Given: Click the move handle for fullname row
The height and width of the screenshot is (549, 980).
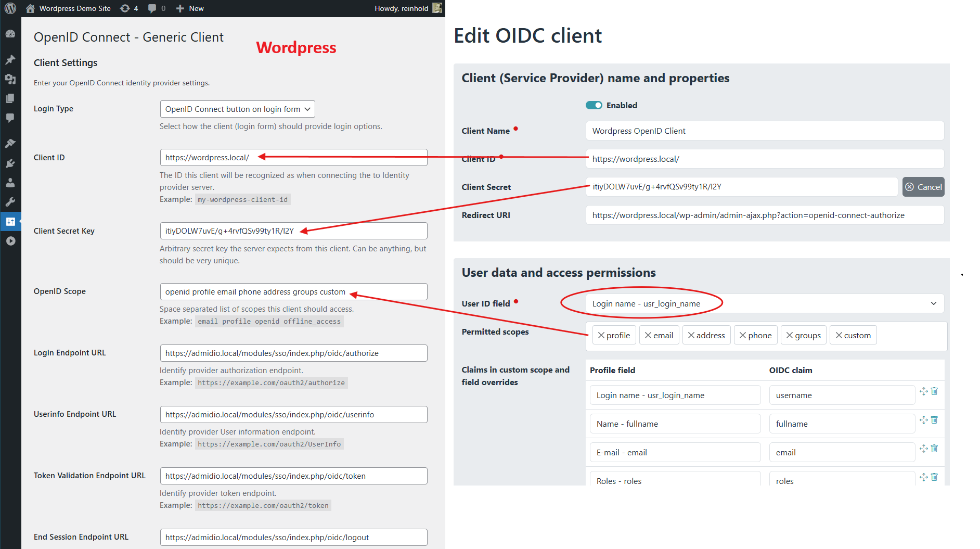Looking at the screenshot, I should [923, 420].
